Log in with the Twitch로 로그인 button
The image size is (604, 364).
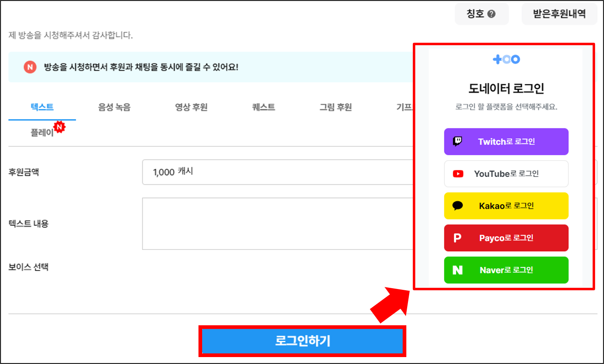click(x=506, y=141)
